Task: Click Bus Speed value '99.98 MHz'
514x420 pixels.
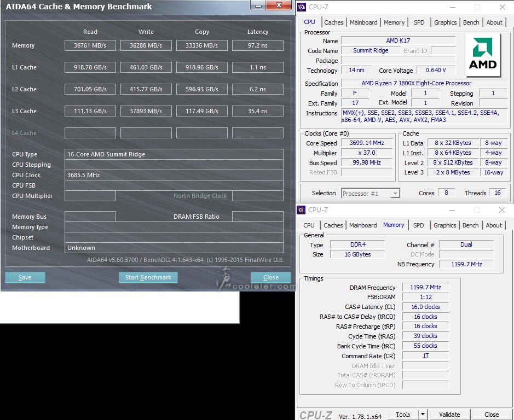Action: [x=367, y=162]
